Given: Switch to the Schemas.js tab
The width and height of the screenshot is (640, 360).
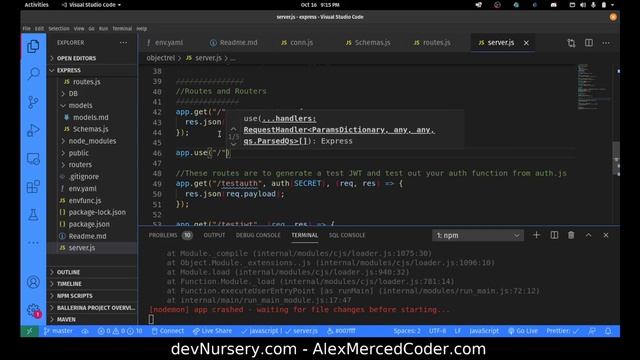Looking at the screenshot, I should [368, 42].
